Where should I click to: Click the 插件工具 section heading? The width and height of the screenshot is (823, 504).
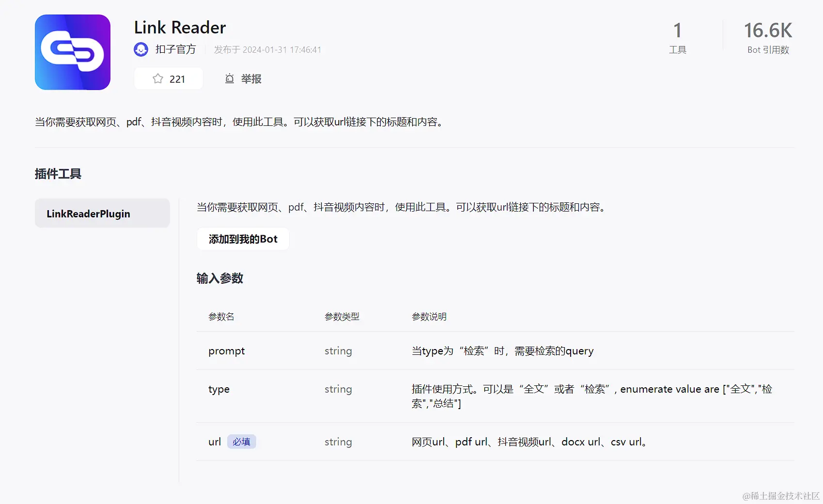click(x=58, y=174)
